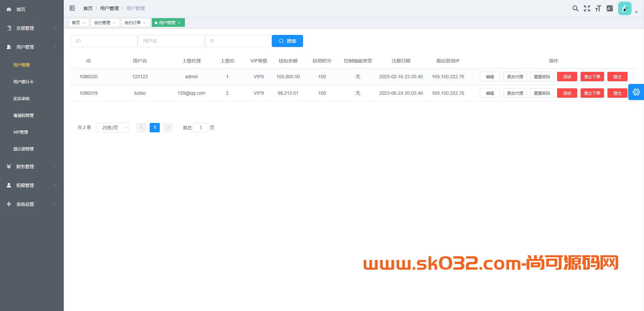Open global search via the magnifier icon
The image size is (644, 311).
(x=575, y=8)
